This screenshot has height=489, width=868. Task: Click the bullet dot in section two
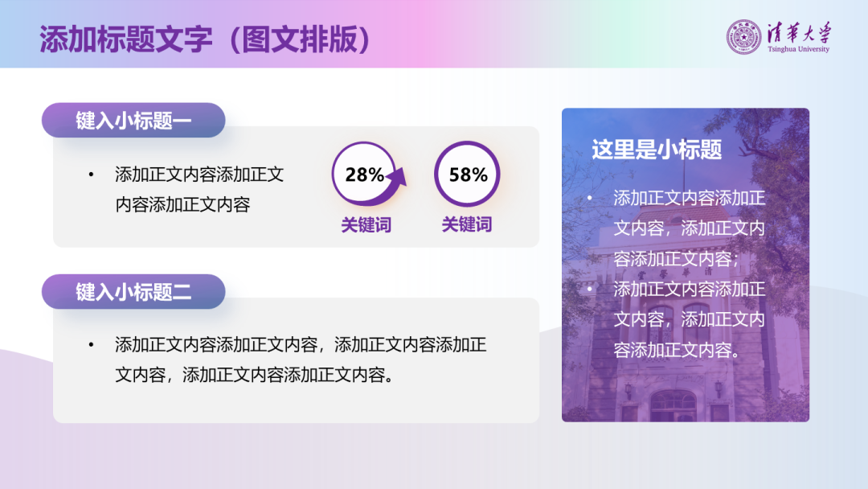pyautogui.click(x=91, y=345)
